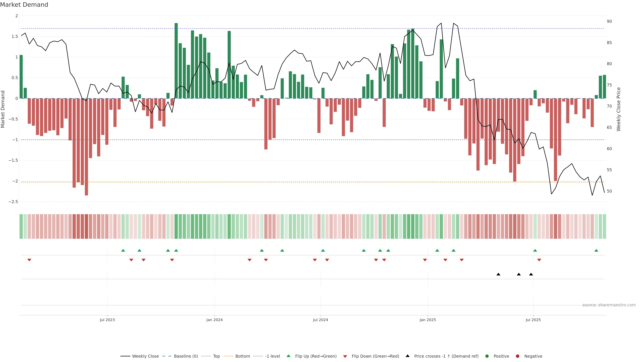Image resolution: width=644 pixels, height=362 pixels.
Task: Click the red Flip Down triangle legend icon
Action: (x=345, y=356)
